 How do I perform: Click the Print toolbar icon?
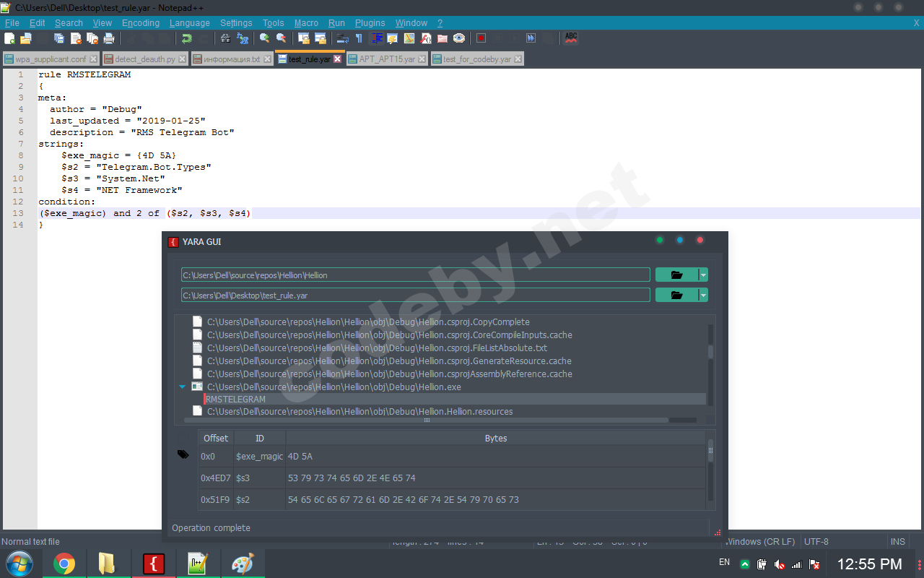109,38
